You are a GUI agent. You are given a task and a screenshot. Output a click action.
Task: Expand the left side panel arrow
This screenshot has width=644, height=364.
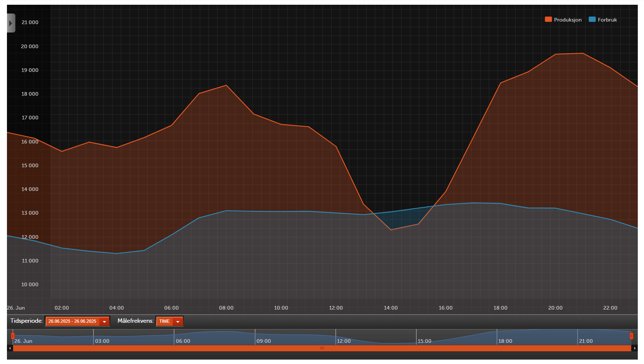[11, 23]
